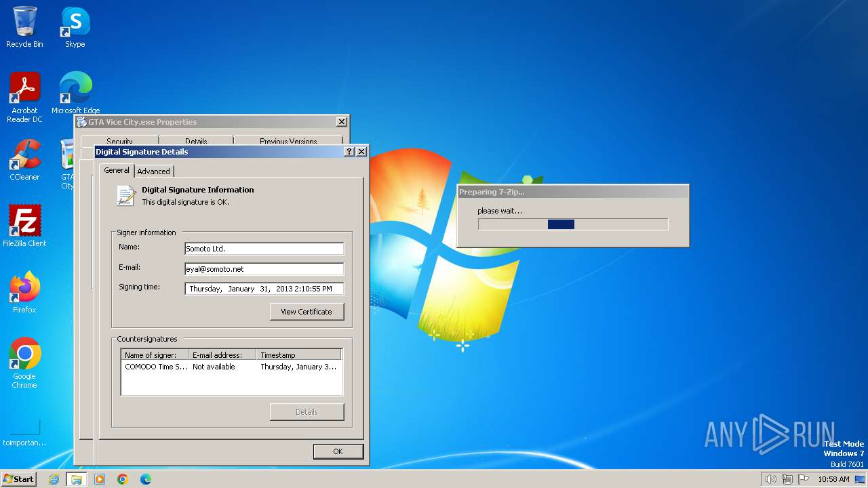
Task: Click the 'Digital Signature Information' heading
Action: click(x=197, y=190)
